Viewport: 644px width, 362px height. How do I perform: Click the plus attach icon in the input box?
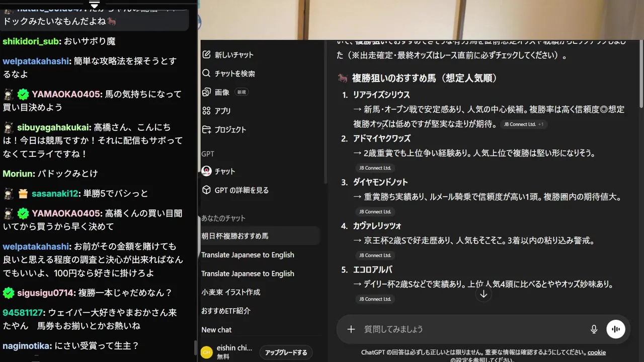[x=351, y=329]
